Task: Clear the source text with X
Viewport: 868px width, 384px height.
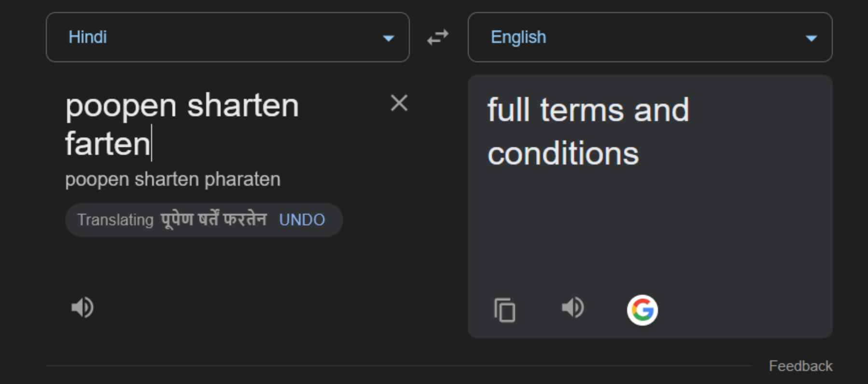Action: coord(399,103)
